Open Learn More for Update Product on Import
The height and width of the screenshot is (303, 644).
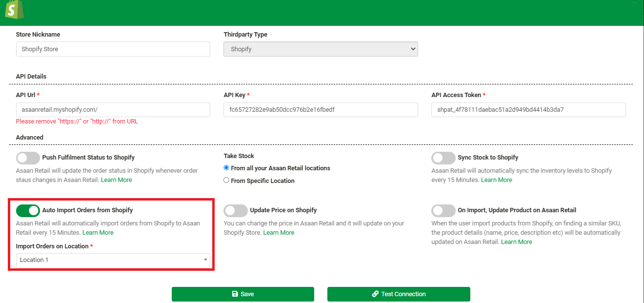tap(517, 242)
